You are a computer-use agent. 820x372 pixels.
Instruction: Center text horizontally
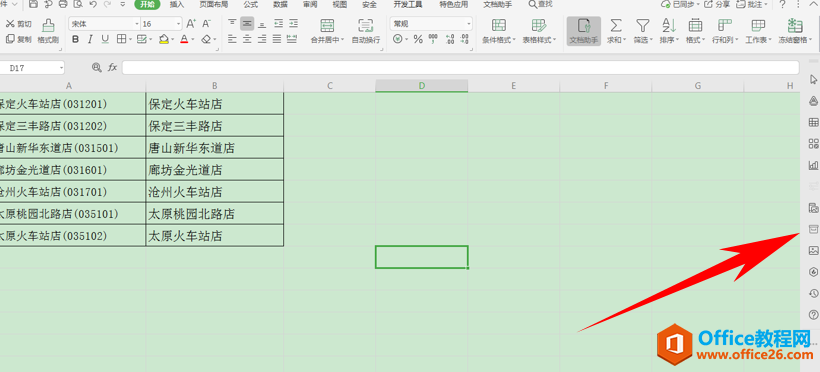coord(247,39)
